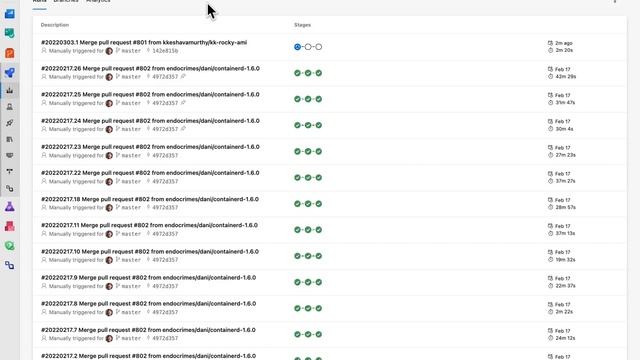Click the Stages column header
Screen dimensions: 640x360
[302, 25]
